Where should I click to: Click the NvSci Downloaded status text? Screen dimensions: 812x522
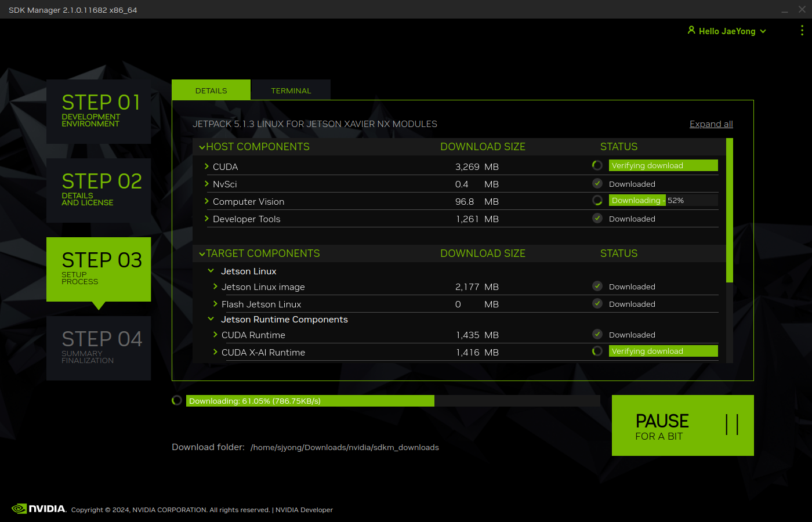click(x=632, y=184)
